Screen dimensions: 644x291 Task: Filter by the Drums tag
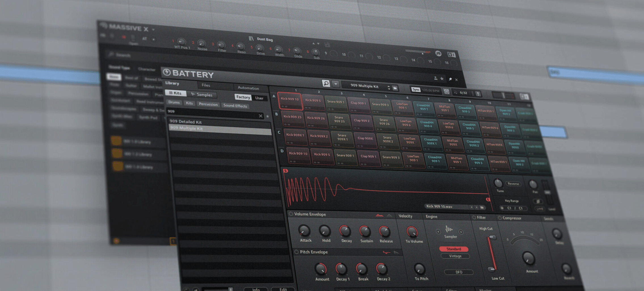[x=174, y=102]
